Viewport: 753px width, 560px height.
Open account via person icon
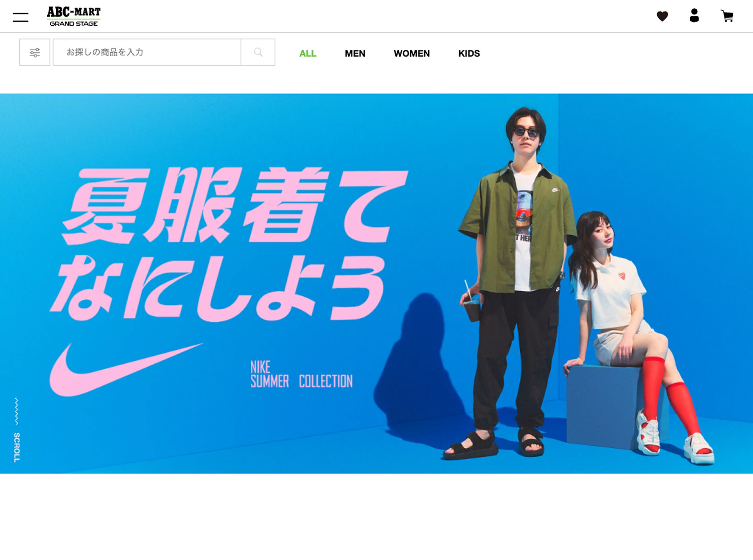pyautogui.click(x=694, y=15)
